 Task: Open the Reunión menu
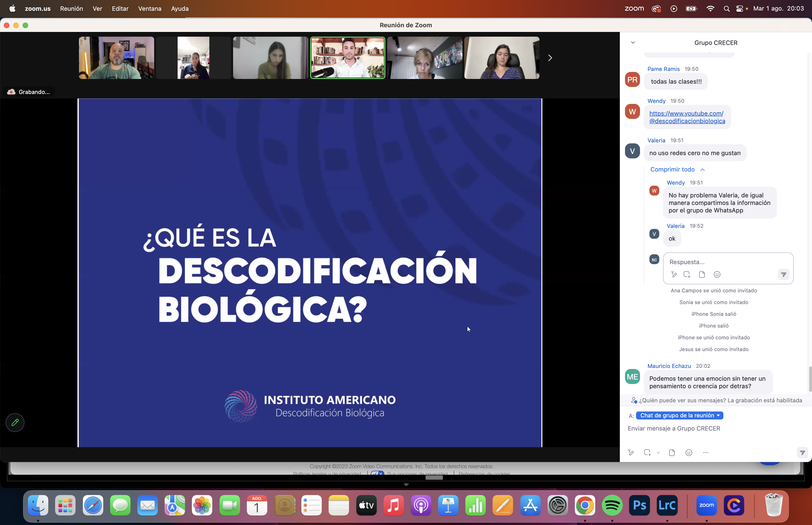pos(71,8)
